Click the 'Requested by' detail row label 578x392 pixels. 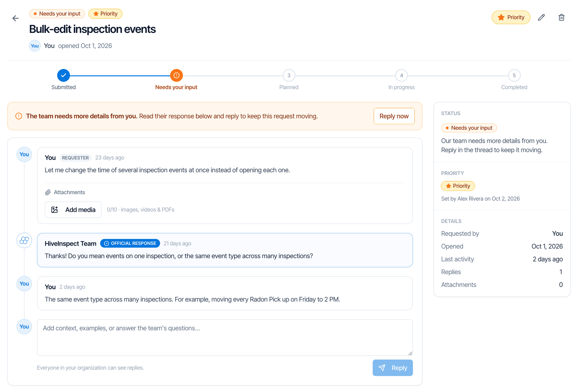(x=460, y=234)
